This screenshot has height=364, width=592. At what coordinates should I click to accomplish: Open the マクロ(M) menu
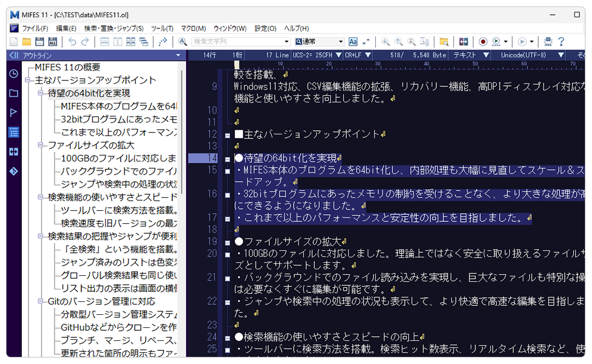194,28
